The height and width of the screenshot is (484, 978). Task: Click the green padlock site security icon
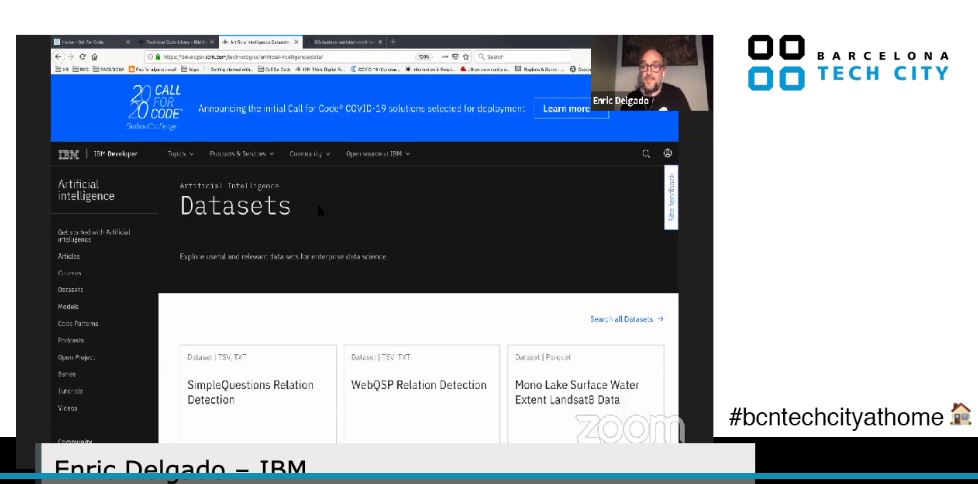(x=158, y=56)
